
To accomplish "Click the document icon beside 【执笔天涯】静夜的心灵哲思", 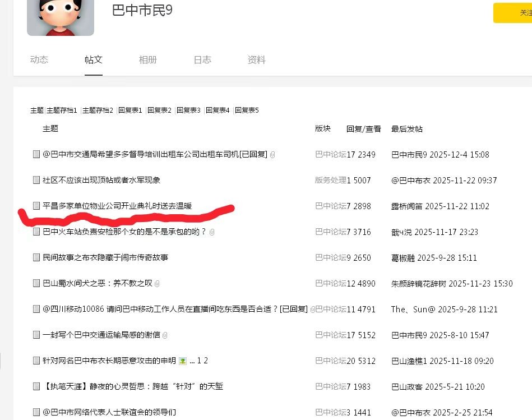I will [x=36, y=386].
